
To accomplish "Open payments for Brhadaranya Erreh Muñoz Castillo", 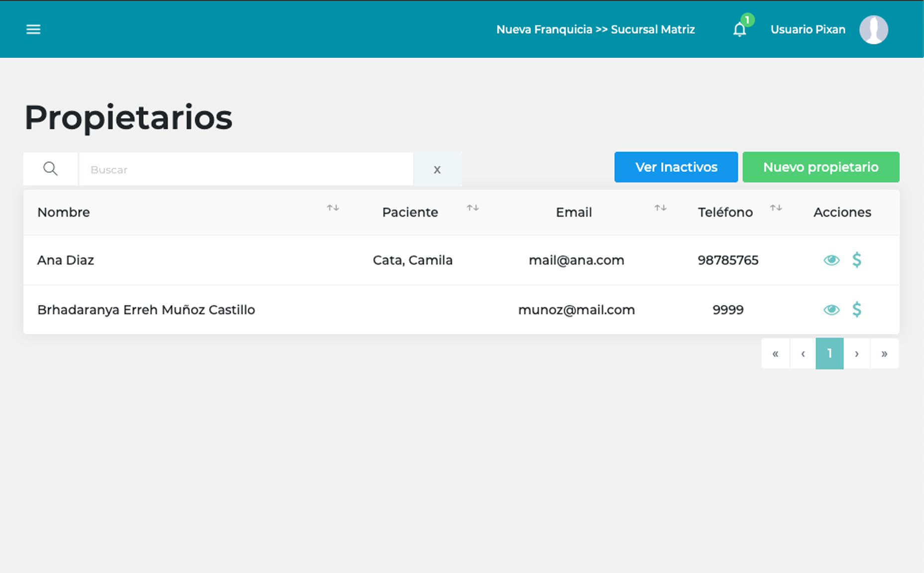I will tap(856, 310).
